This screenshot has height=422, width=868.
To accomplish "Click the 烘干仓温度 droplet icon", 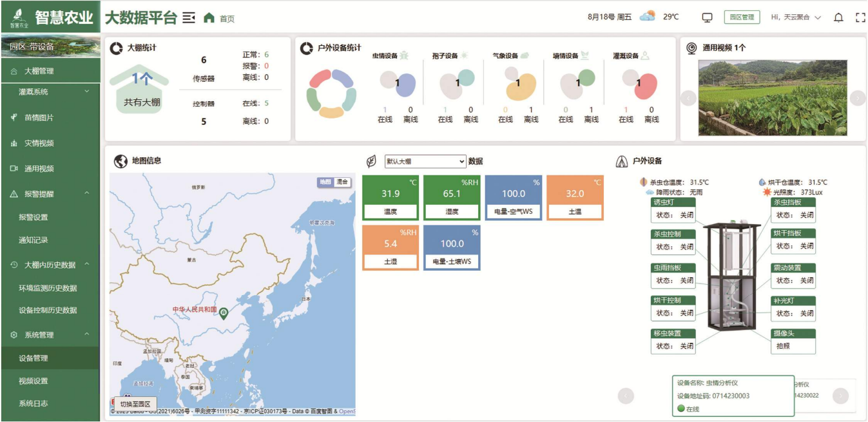I will pos(762,182).
